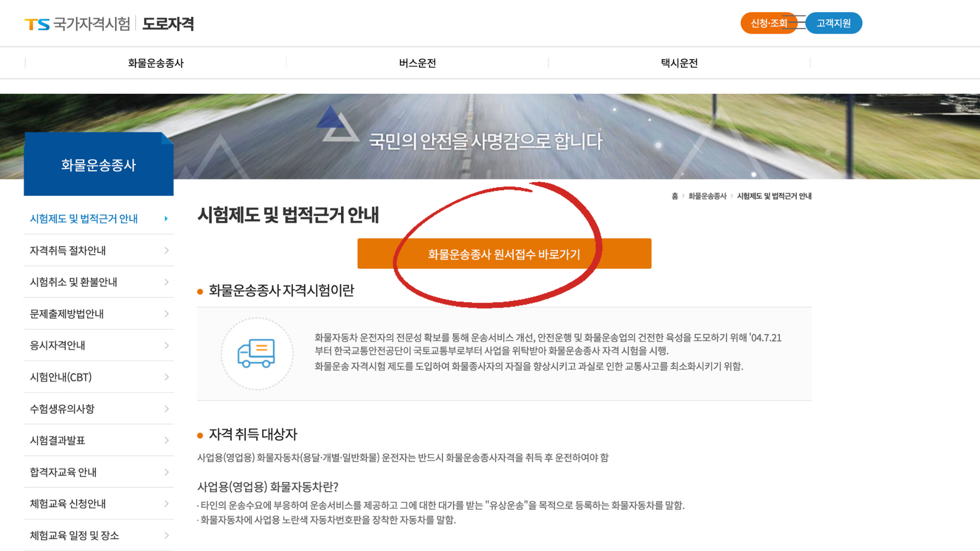
Task: Click 화물운송종사 원서접수 바로가기 circled button
Action: [504, 253]
